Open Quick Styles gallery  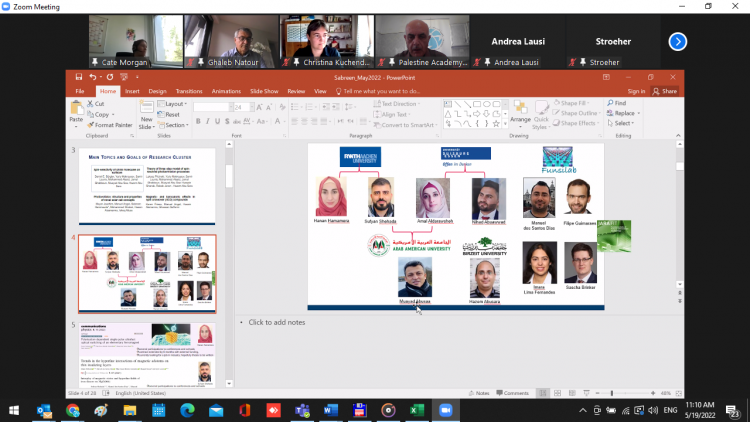tap(541, 115)
